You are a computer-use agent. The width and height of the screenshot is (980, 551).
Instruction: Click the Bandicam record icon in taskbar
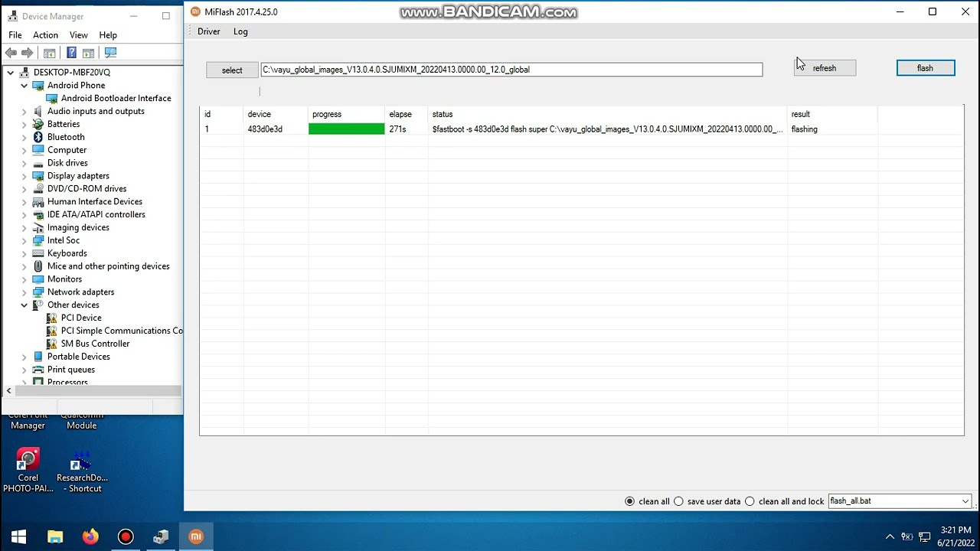click(x=126, y=537)
